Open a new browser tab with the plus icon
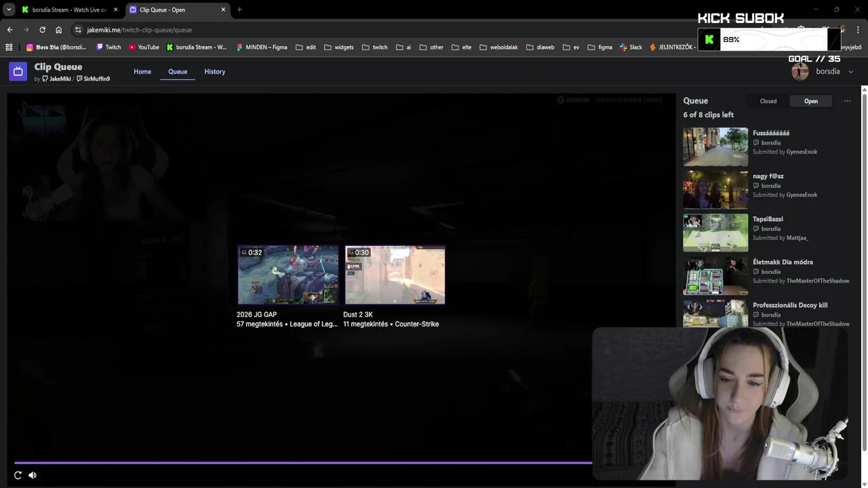868x488 pixels. [x=239, y=9]
